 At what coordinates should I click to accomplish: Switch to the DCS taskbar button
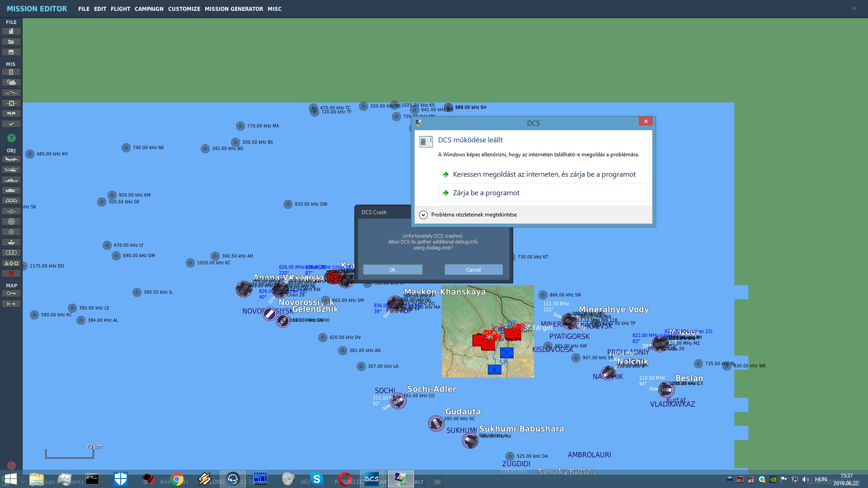(x=372, y=479)
